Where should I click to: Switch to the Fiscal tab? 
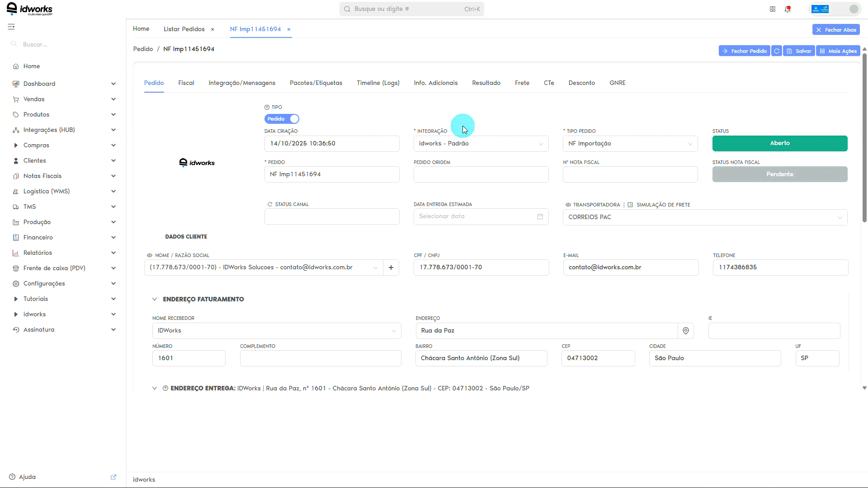point(186,83)
